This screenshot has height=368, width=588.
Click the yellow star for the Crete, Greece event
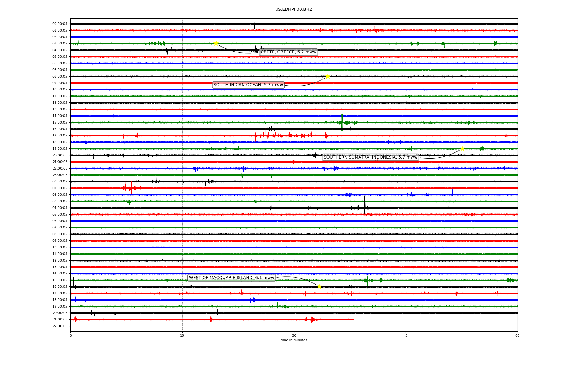click(x=216, y=43)
